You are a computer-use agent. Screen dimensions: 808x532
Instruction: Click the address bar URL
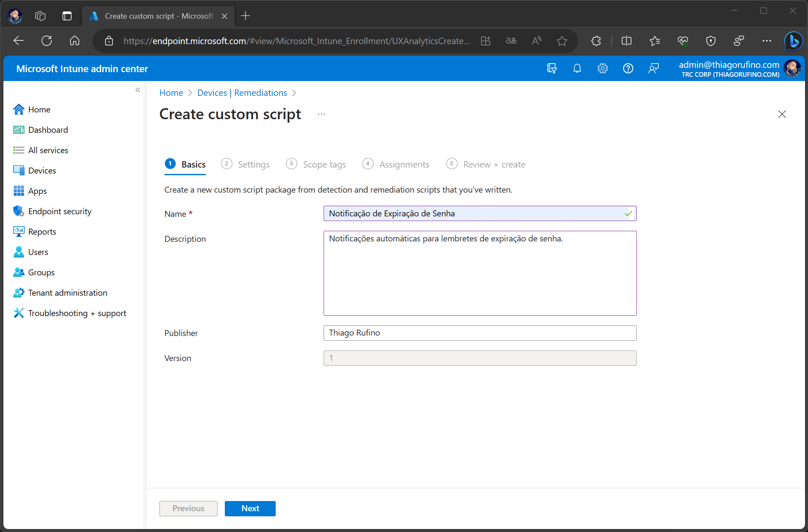pos(296,41)
